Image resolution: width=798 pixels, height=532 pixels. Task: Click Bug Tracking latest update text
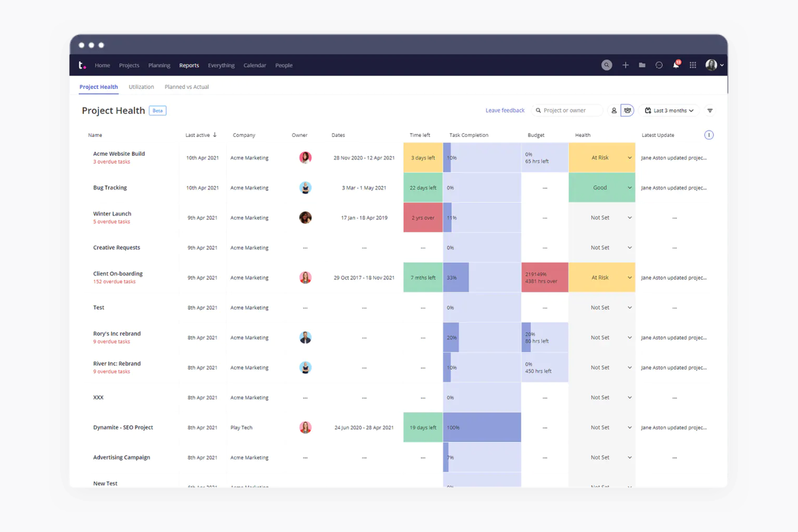coord(673,188)
